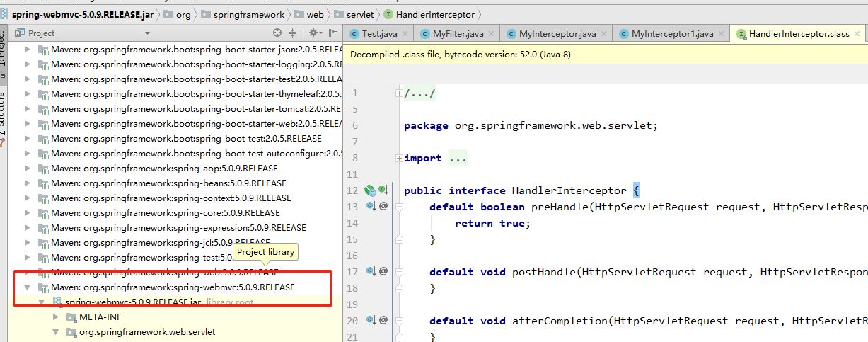Screen dimensions: 868x342
Task: Collapse the spring-webmvc:5.0.9.RELEASE Maven node
Action: coord(28,287)
